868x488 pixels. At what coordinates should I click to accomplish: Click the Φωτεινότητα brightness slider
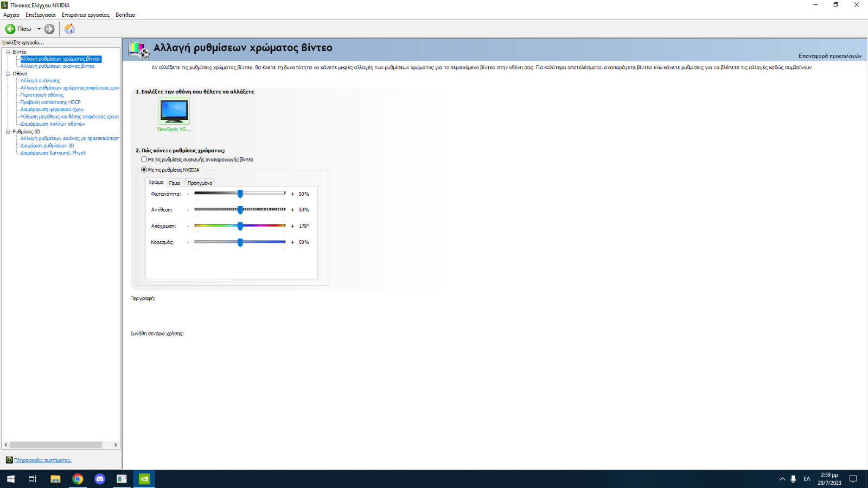(240, 194)
